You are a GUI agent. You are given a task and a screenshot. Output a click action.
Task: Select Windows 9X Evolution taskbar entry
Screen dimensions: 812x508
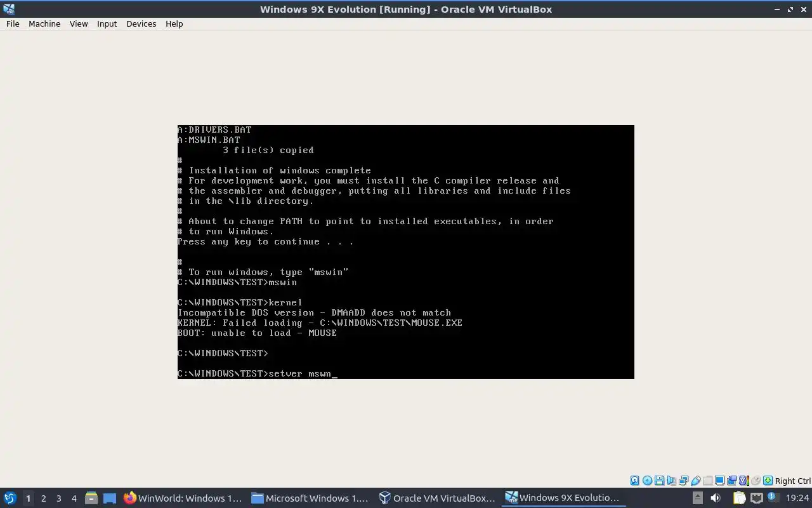pyautogui.click(x=562, y=498)
